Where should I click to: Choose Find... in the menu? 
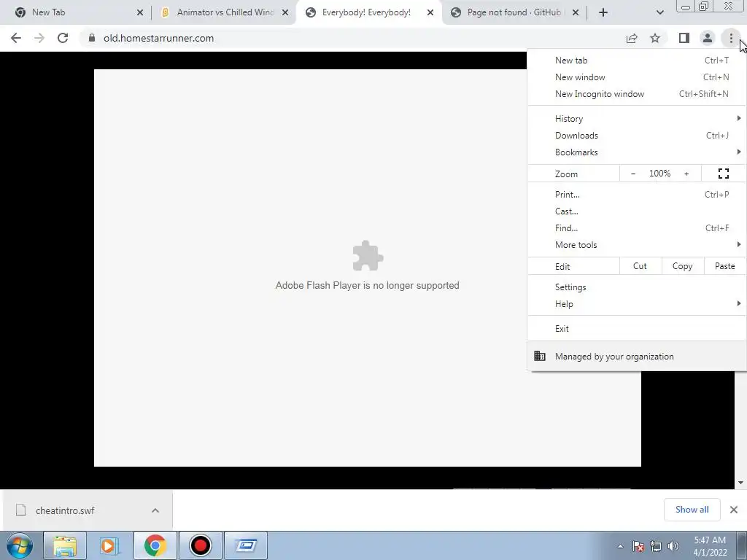(636, 228)
